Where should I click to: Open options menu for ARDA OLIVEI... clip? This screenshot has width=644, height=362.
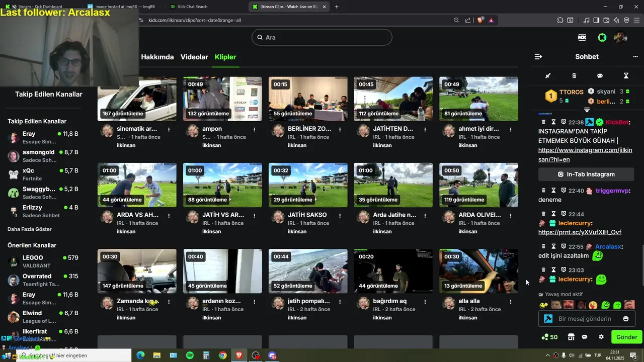511,216
